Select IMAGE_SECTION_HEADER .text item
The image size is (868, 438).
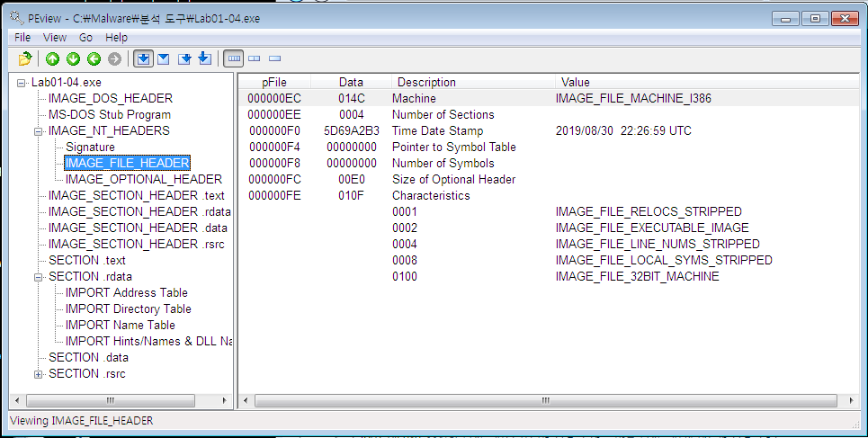pyautogui.click(x=136, y=195)
